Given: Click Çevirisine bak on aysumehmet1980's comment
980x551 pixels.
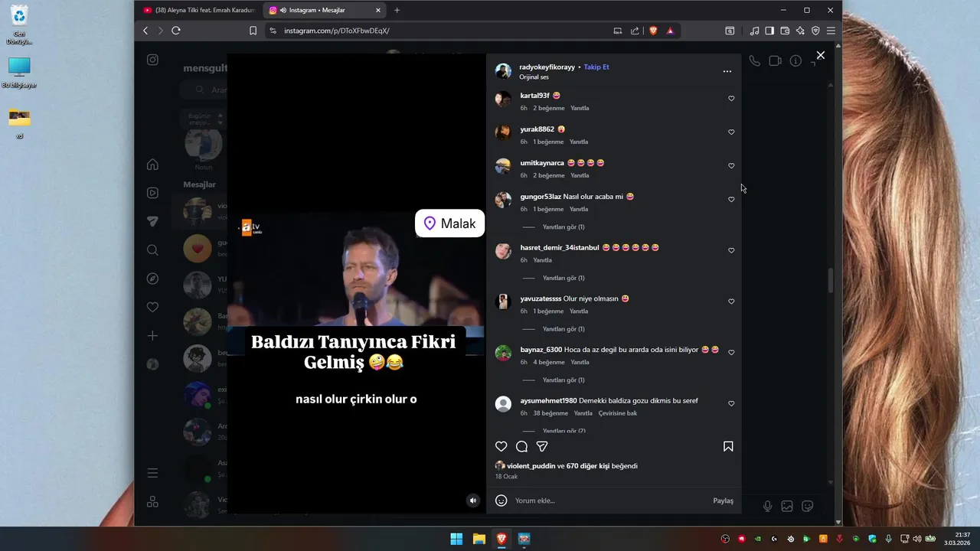Looking at the screenshot, I should (x=618, y=413).
